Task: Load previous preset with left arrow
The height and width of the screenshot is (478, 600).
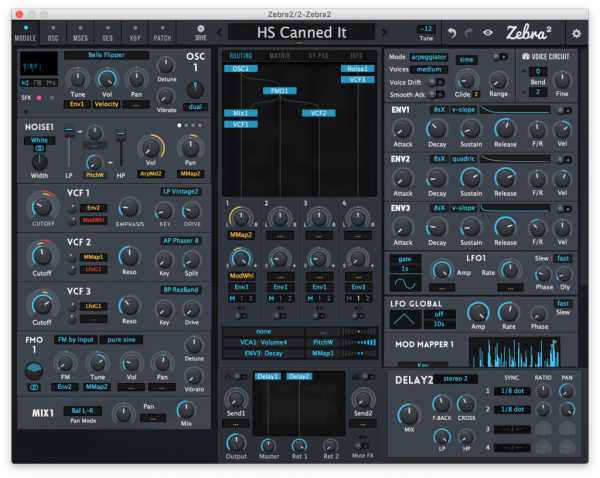Action: (x=220, y=33)
